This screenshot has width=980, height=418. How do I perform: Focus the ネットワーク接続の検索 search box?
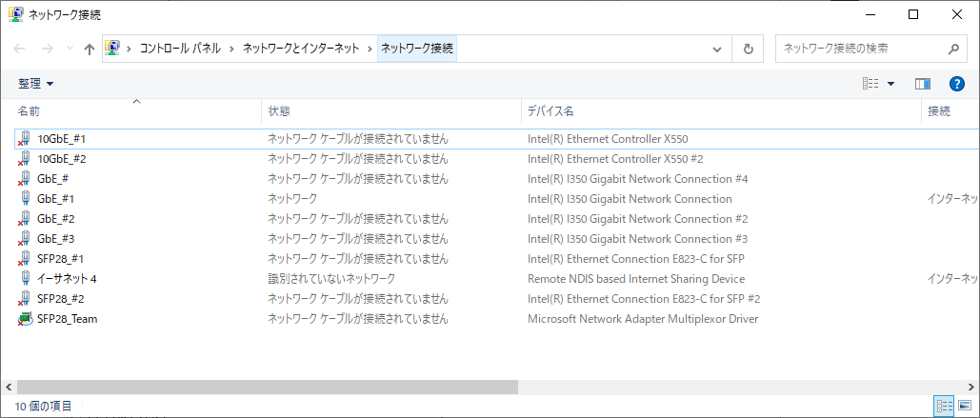point(863,49)
